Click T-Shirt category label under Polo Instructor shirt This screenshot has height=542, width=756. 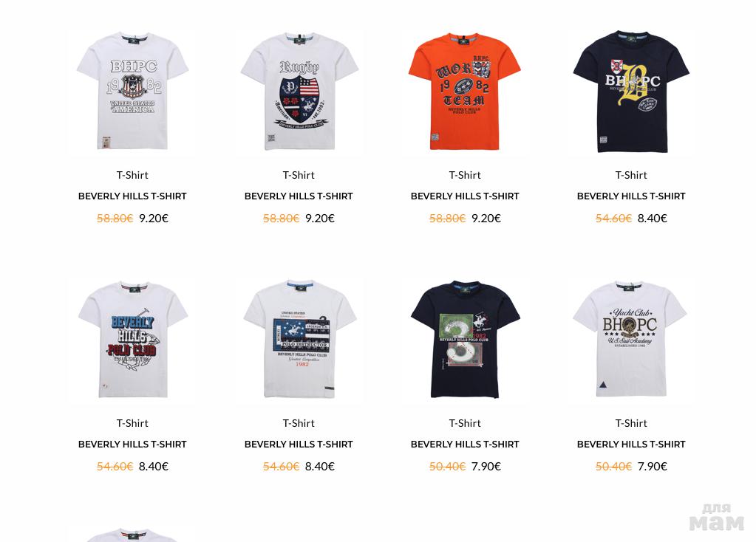tap(299, 423)
